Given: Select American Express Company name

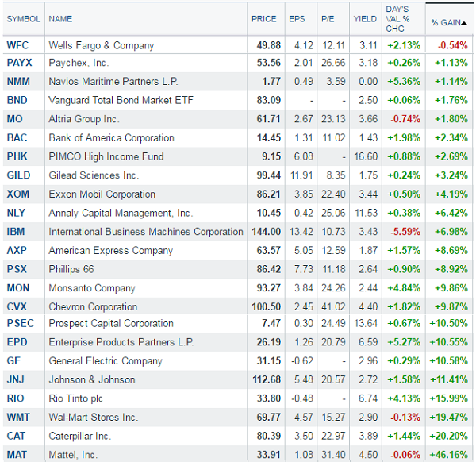Looking at the screenshot, I should [111, 251].
